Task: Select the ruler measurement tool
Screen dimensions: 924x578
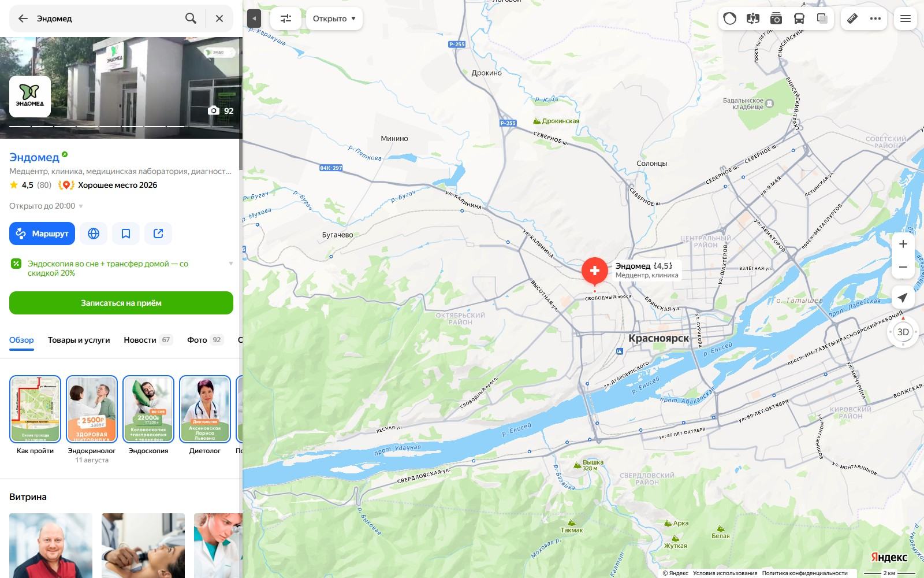Action: coord(852,18)
